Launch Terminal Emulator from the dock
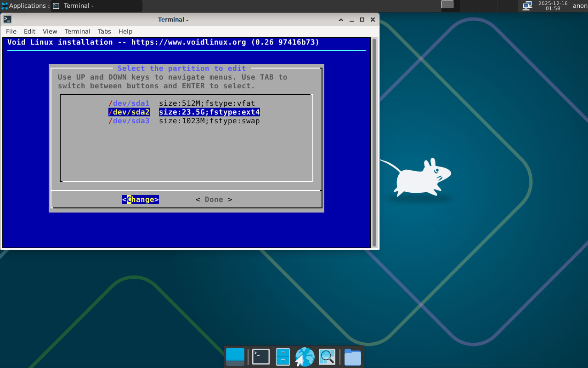588x368 pixels. pyautogui.click(x=261, y=357)
